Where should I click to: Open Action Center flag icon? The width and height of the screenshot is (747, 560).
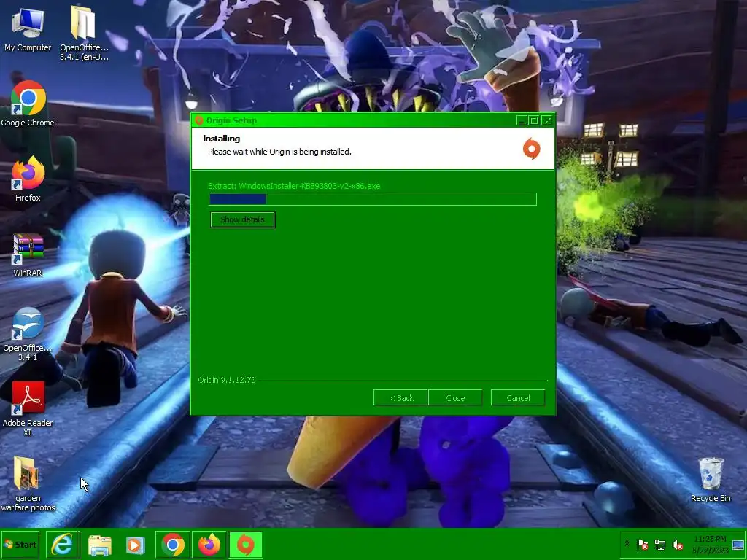(642, 544)
